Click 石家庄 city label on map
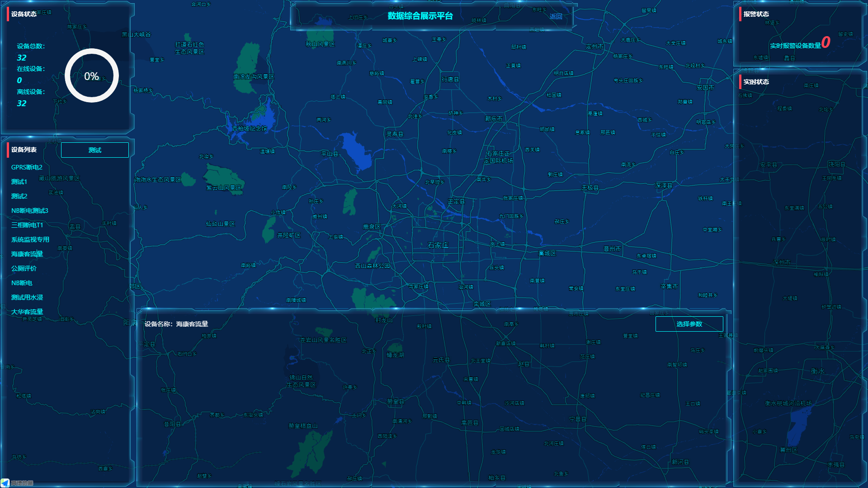The image size is (868, 488). tap(438, 245)
